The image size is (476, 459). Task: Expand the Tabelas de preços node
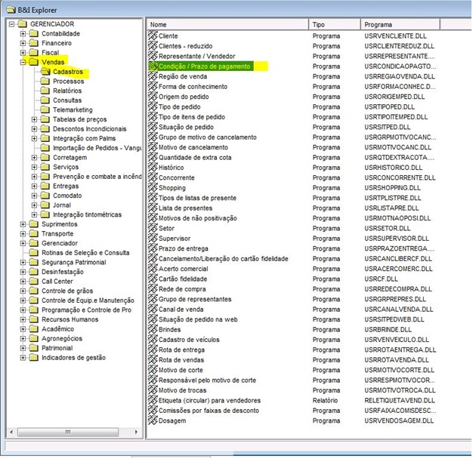click(34, 119)
